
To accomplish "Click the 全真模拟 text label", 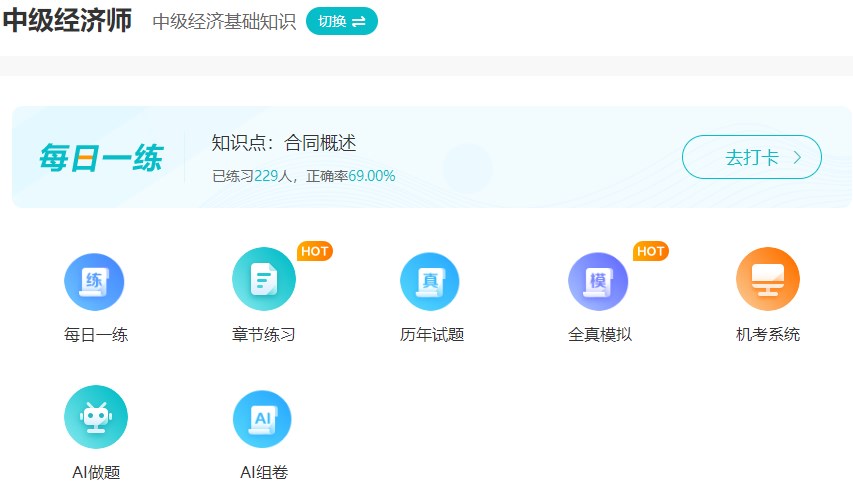I will pos(600,335).
